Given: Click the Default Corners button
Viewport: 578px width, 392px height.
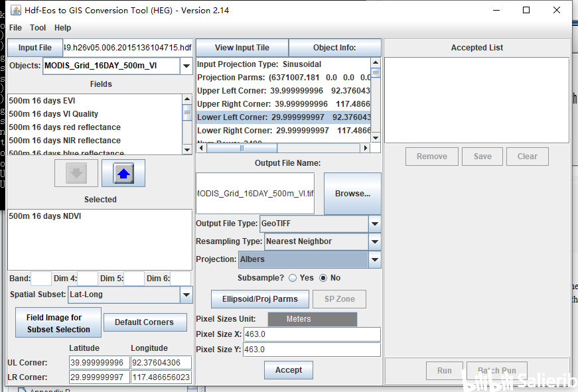Looking at the screenshot, I should 145,322.
